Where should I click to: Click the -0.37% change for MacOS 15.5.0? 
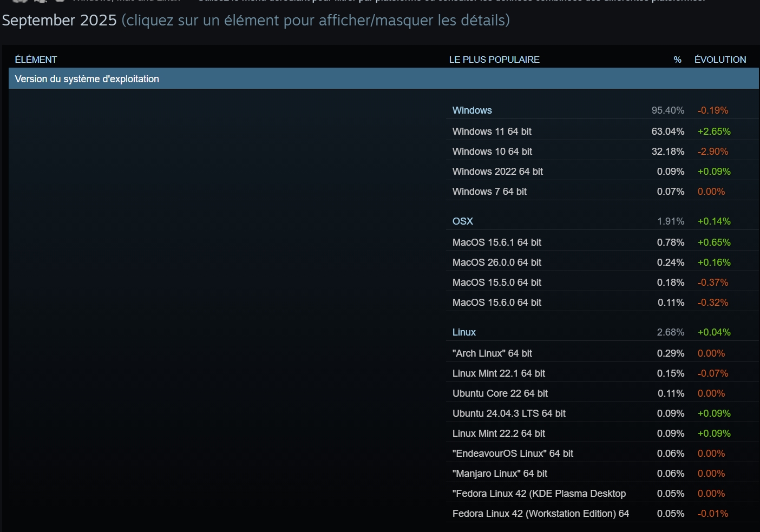[713, 283]
